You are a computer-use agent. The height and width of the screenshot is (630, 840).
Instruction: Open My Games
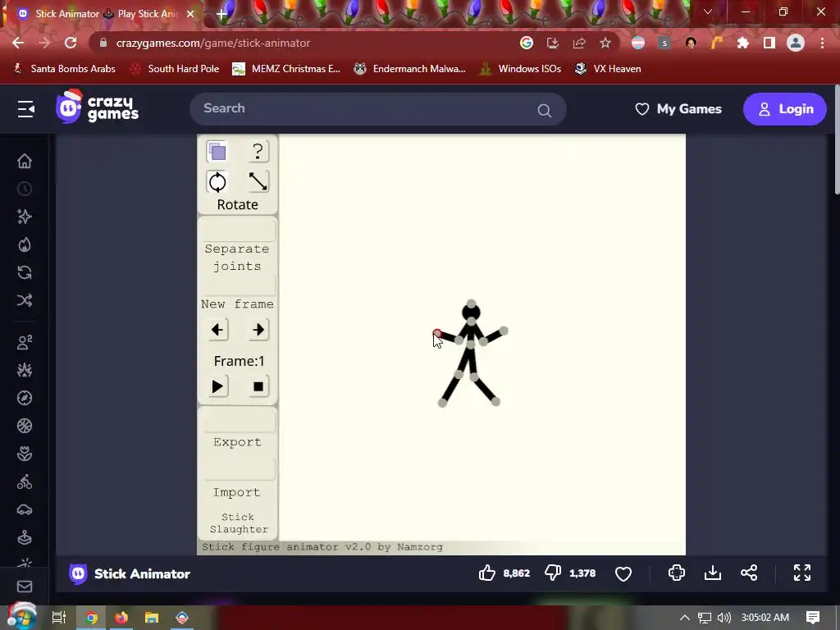tap(678, 109)
